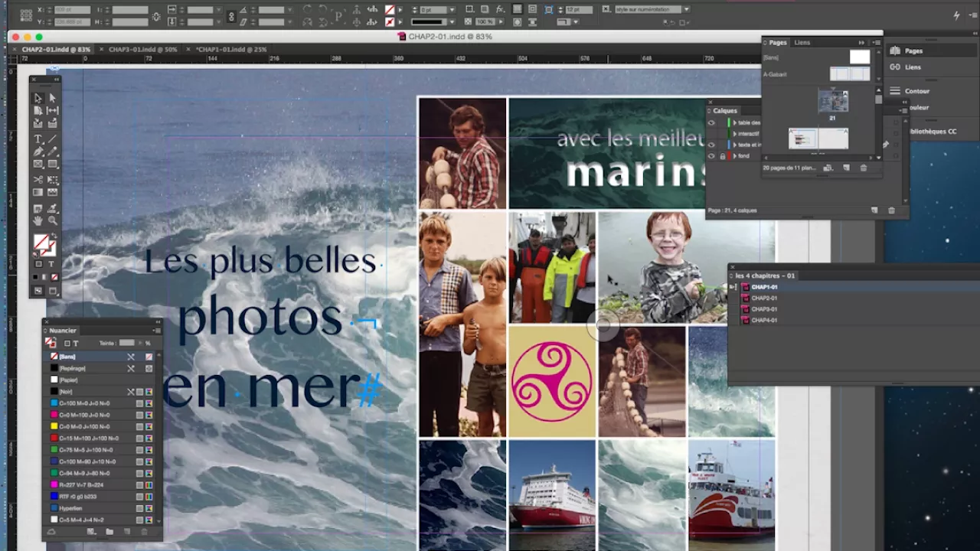Select the Rectangle Frame tool

pyautogui.click(x=38, y=164)
